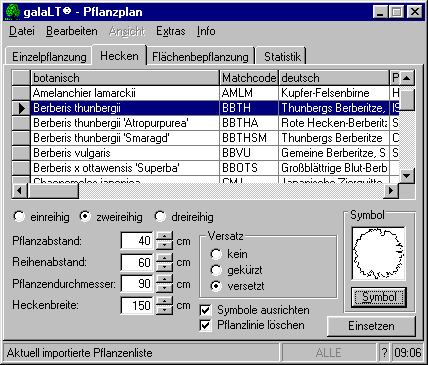Click the 'Gemeine Berberitze' cell
Image resolution: width=428 pixels, height=365 pixels.
point(334,153)
